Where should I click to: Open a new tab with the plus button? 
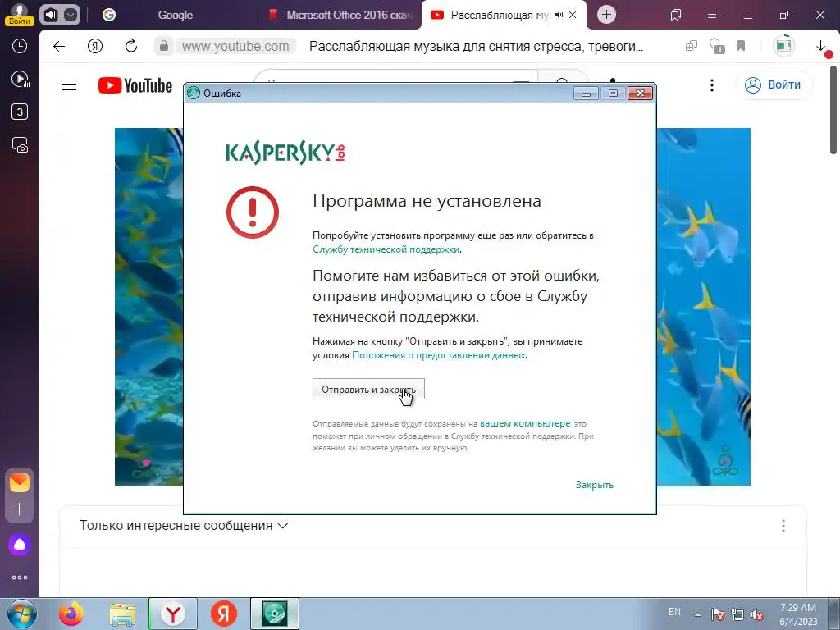pos(606,15)
